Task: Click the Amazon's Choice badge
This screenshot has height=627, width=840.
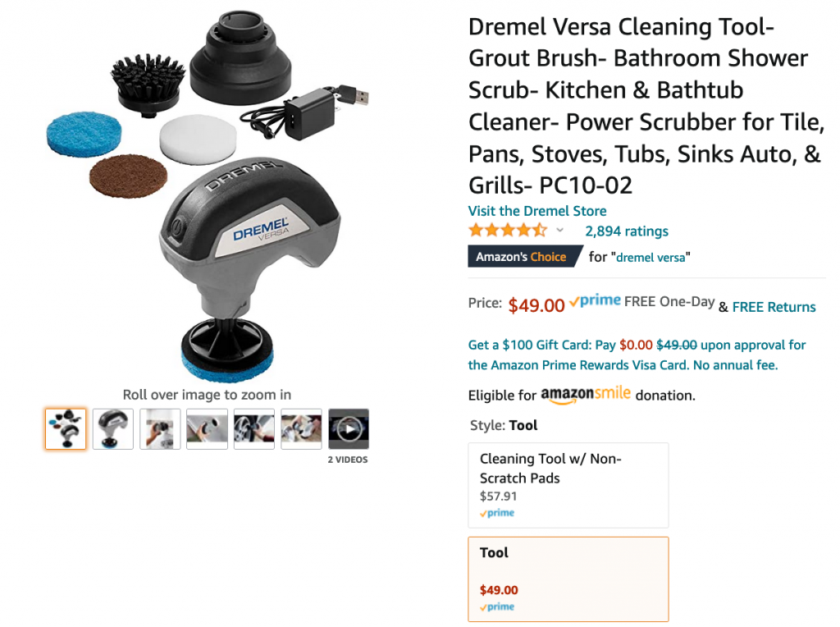Action: pyautogui.click(x=525, y=257)
